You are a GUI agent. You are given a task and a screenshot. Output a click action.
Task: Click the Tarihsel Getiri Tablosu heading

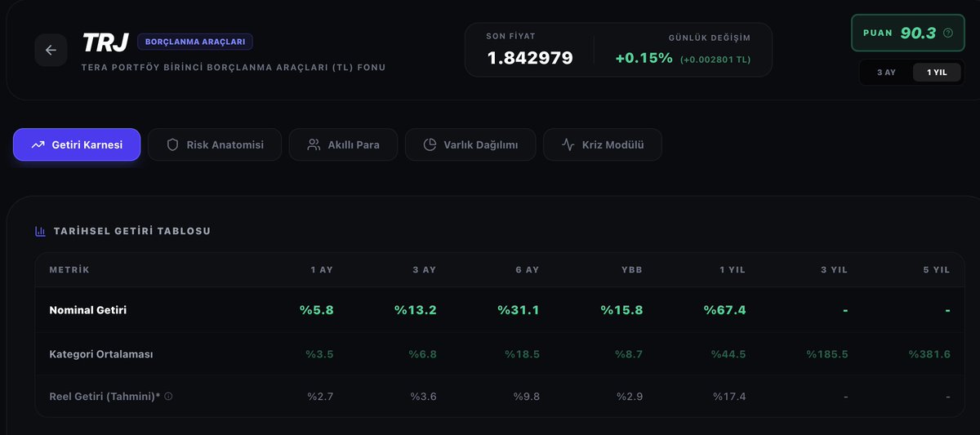click(x=132, y=231)
